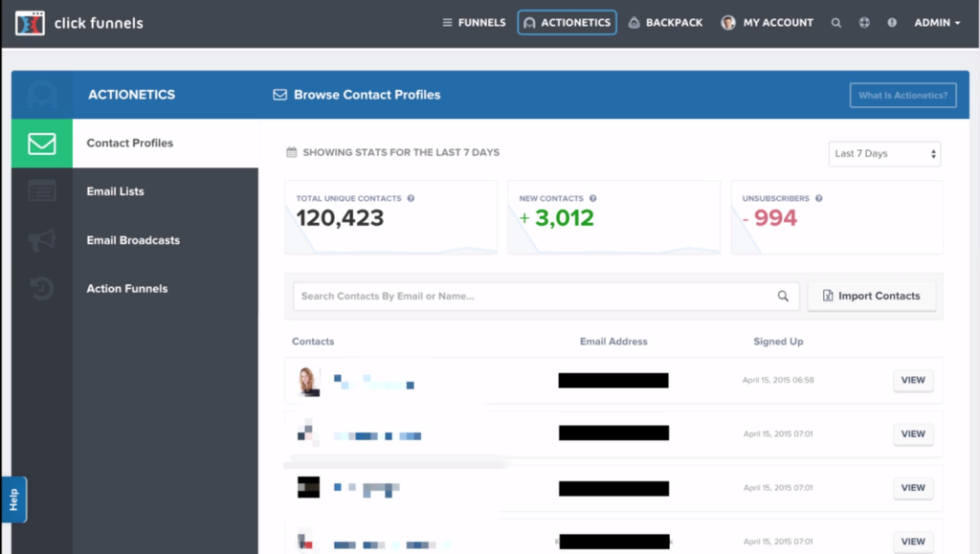Go to My Account
980x554 pixels.
[768, 23]
